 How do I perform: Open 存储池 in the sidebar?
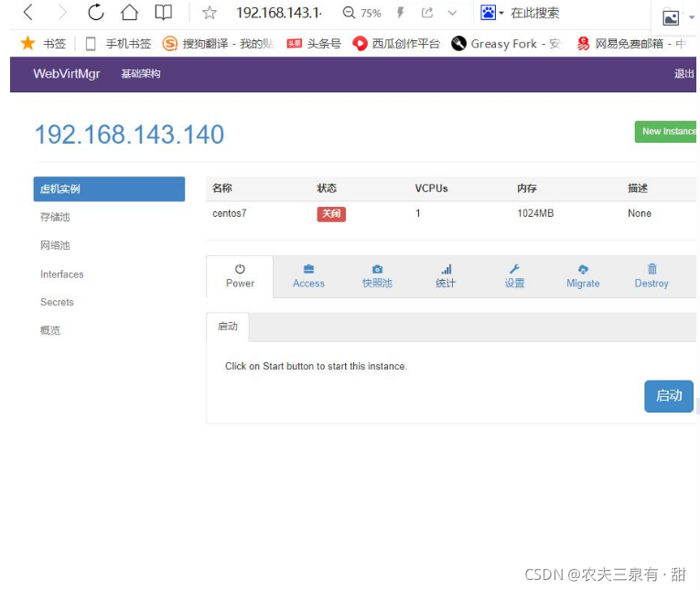pos(55,217)
